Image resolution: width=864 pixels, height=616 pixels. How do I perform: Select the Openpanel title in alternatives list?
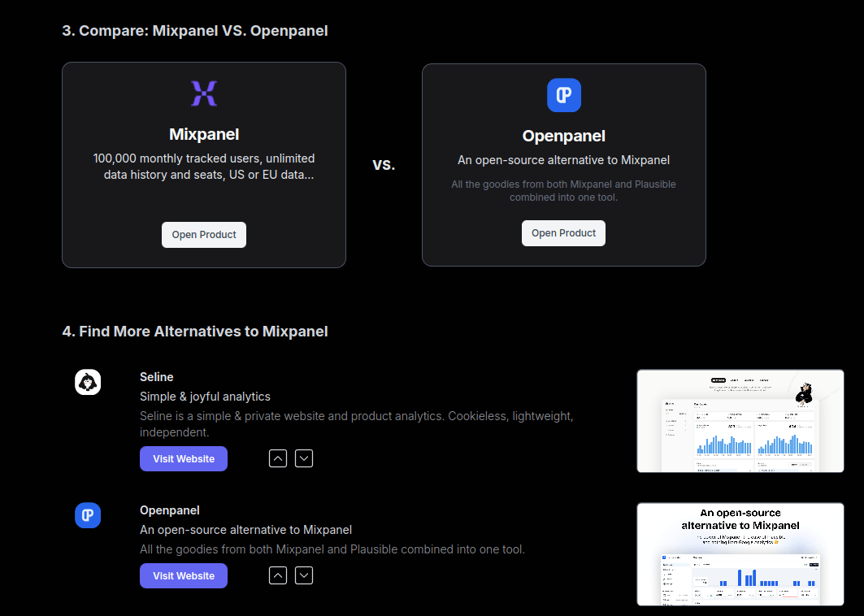(170, 510)
